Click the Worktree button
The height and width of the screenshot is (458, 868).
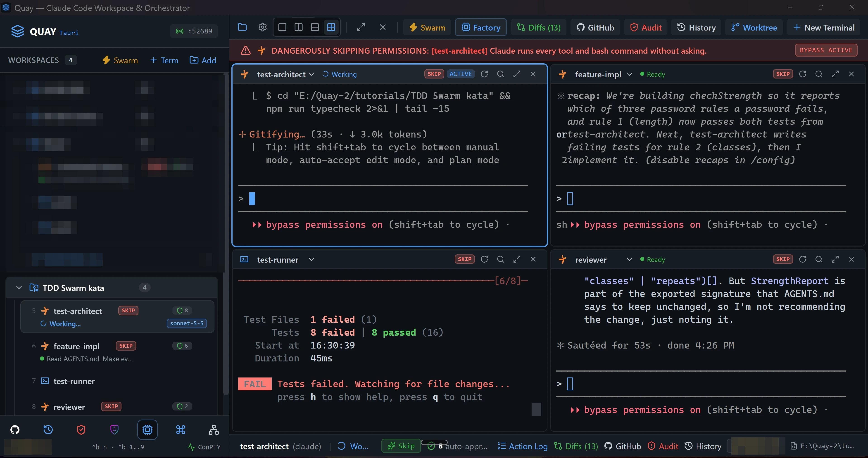tap(754, 27)
